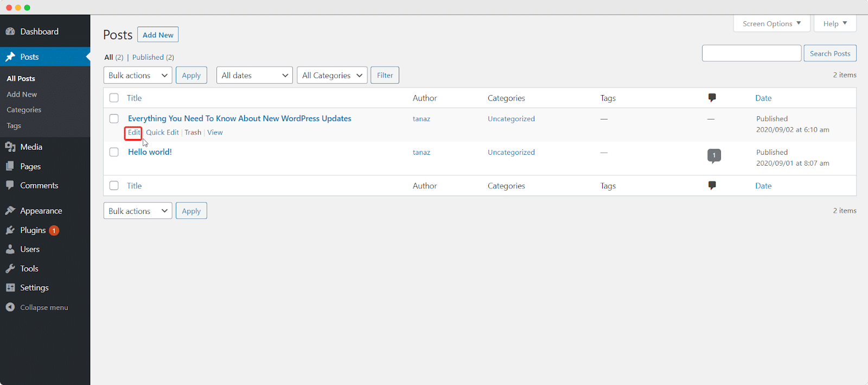
Task: Open the All Categories dropdown
Action: 332,75
